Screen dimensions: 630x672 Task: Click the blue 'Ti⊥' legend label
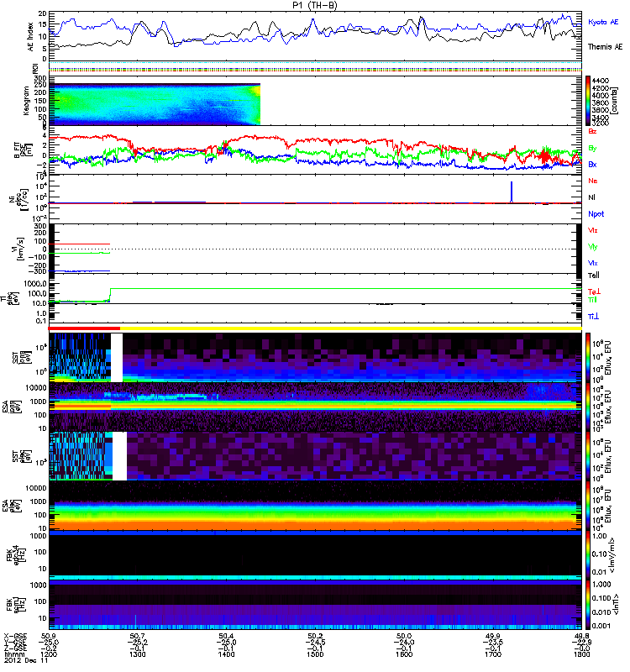(593, 317)
